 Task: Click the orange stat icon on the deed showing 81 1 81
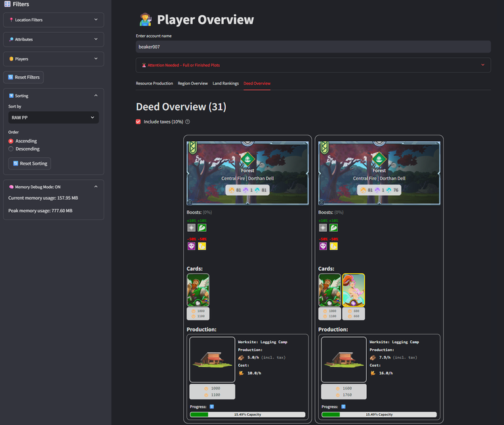[x=232, y=190]
